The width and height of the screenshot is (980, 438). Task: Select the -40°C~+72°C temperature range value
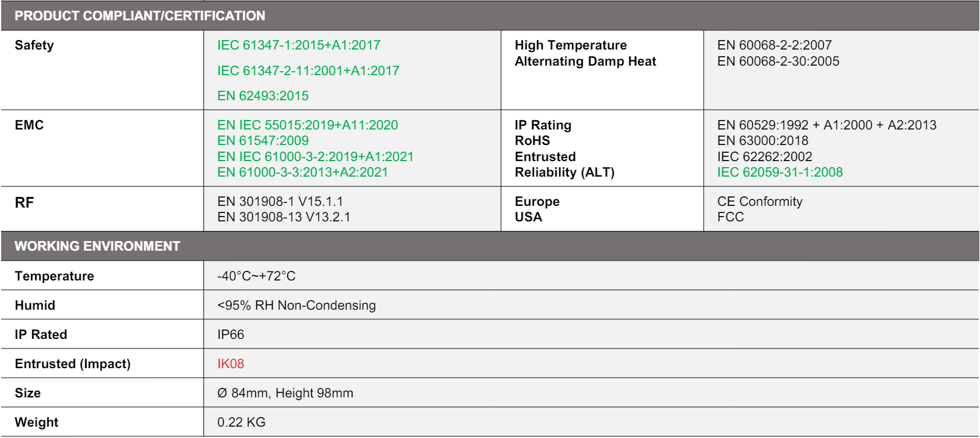(x=256, y=276)
